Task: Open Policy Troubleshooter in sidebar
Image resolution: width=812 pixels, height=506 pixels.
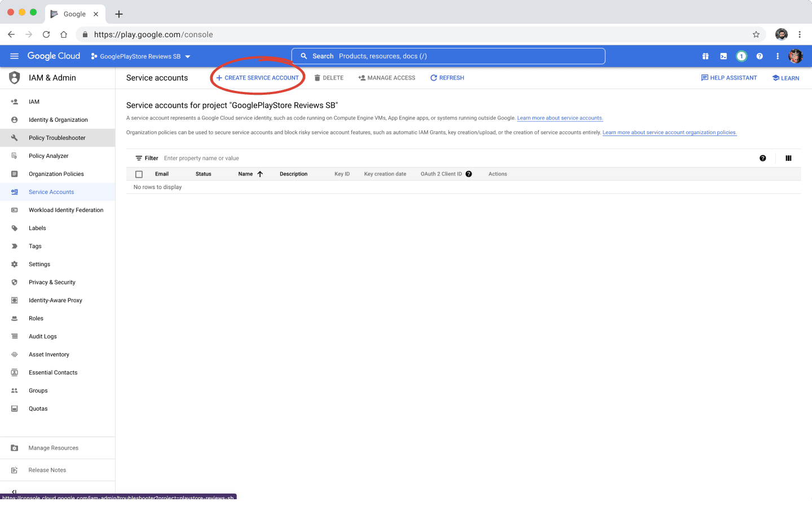Action: click(x=58, y=138)
